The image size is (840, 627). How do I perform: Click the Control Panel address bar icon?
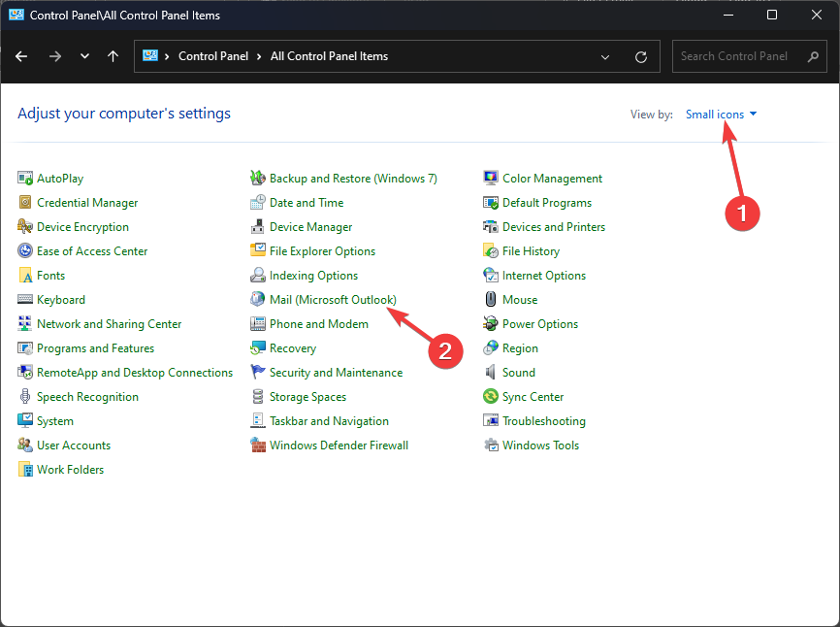coord(150,55)
